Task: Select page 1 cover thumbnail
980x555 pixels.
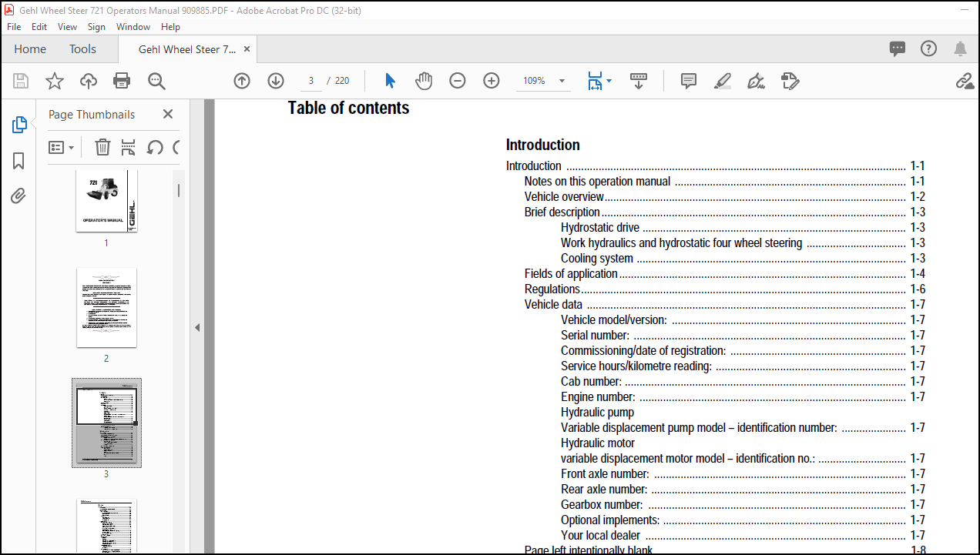Action: coord(106,201)
